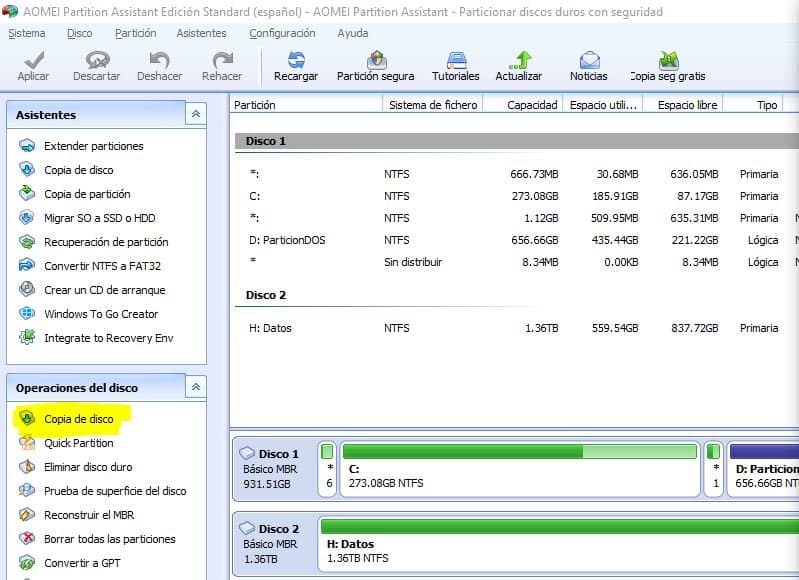This screenshot has height=580, width=799.
Task: Select the Disco 1 Básico MBR disk label
Action: pyautogui.click(x=274, y=469)
